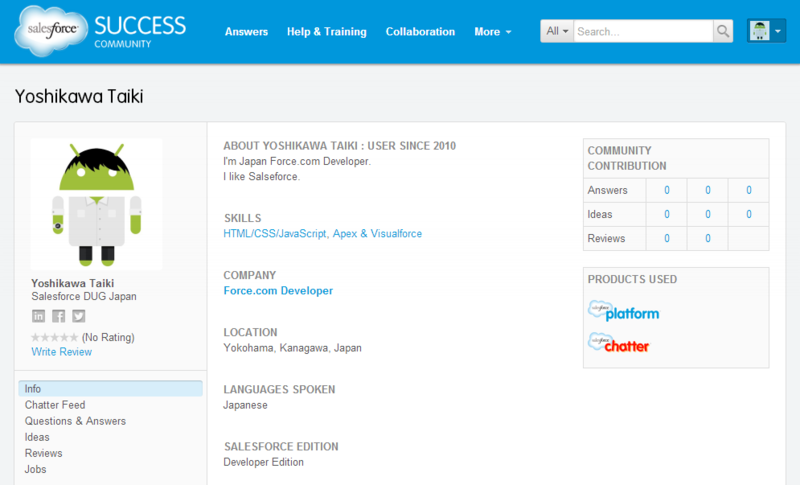This screenshot has height=485, width=800.
Task: Click first count in Ideas row
Action: click(x=667, y=214)
